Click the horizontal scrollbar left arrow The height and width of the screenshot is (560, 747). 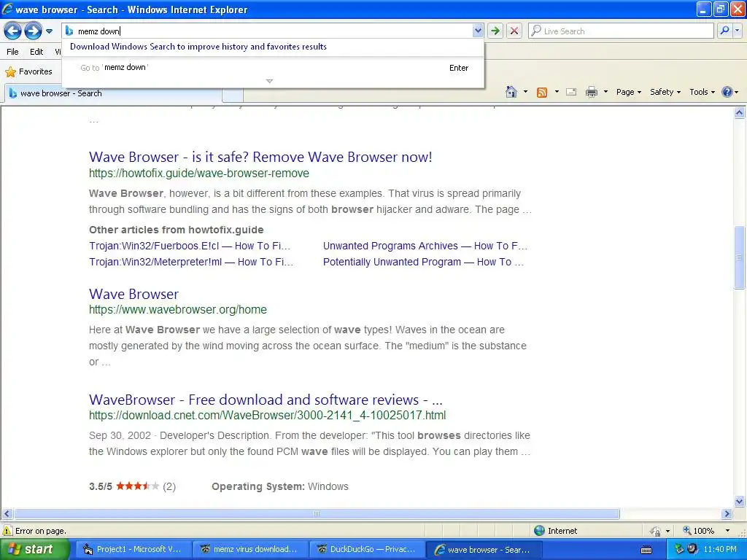(x=7, y=514)
